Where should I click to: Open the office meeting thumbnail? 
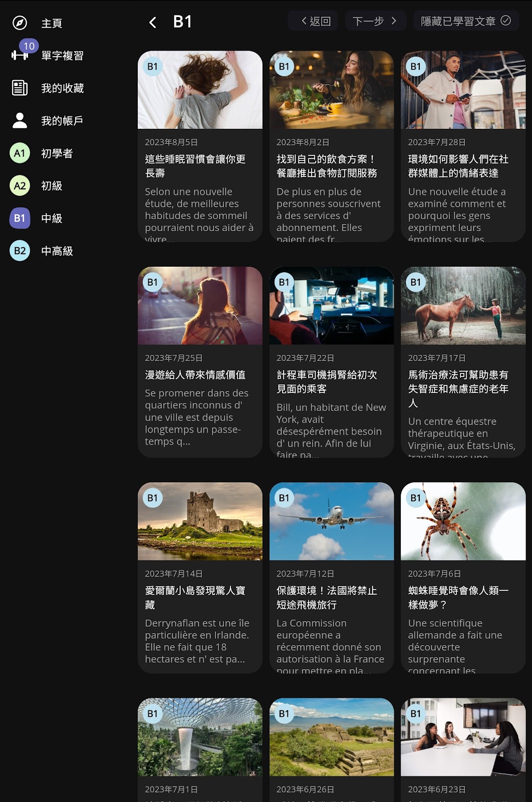[463, 737]
